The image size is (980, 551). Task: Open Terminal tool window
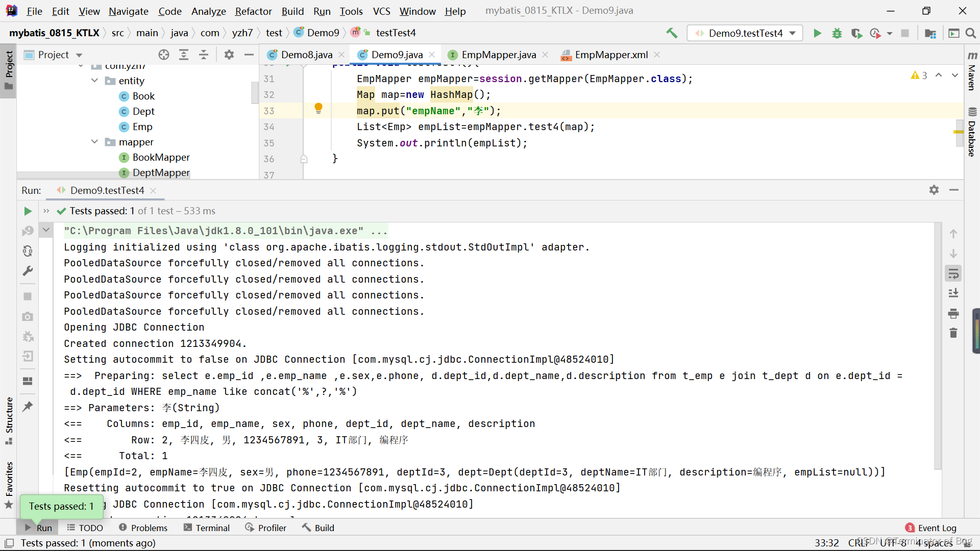coord(207,528)
